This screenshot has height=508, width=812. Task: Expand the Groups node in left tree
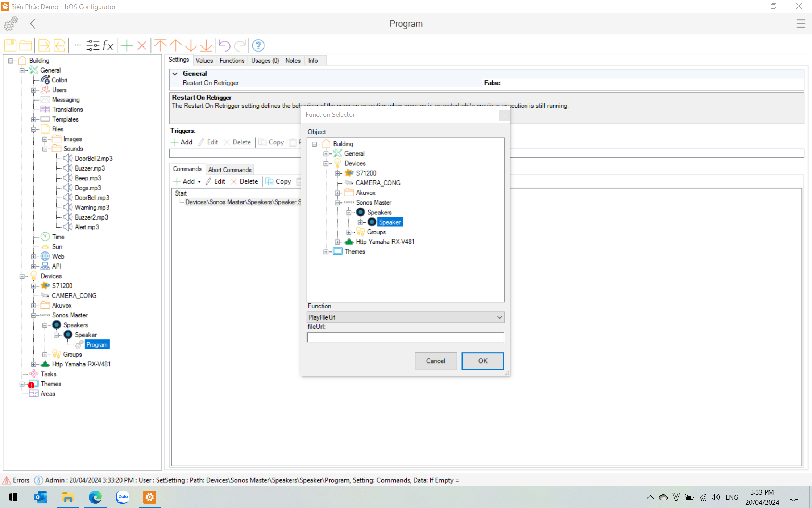pyautogui.click(x=45, y=355)
